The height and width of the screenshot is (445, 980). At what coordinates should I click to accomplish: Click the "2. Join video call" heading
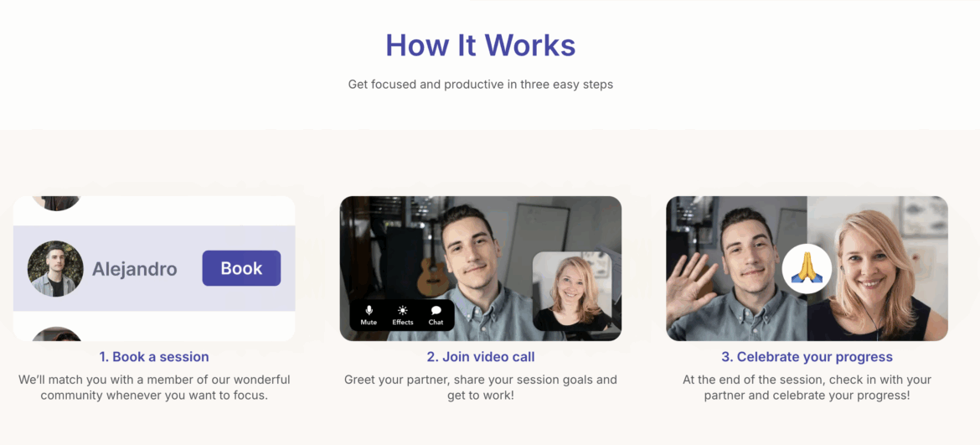(x=481, y=357)
